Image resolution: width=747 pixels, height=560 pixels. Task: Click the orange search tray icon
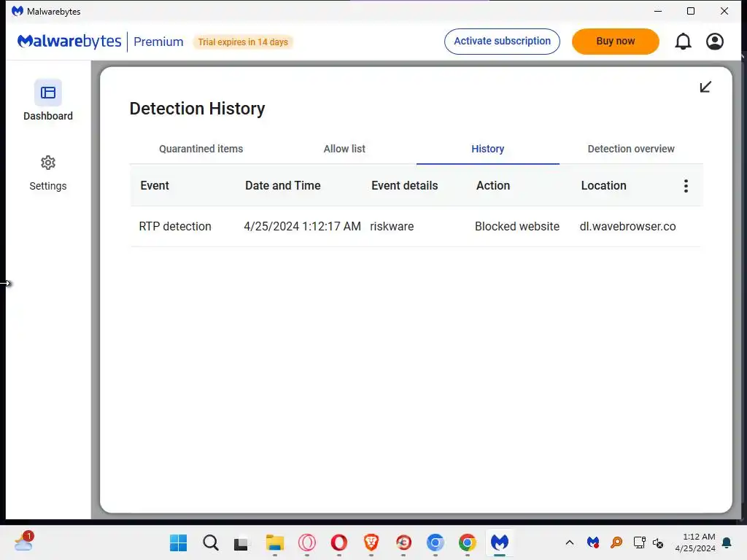[616, 542]
